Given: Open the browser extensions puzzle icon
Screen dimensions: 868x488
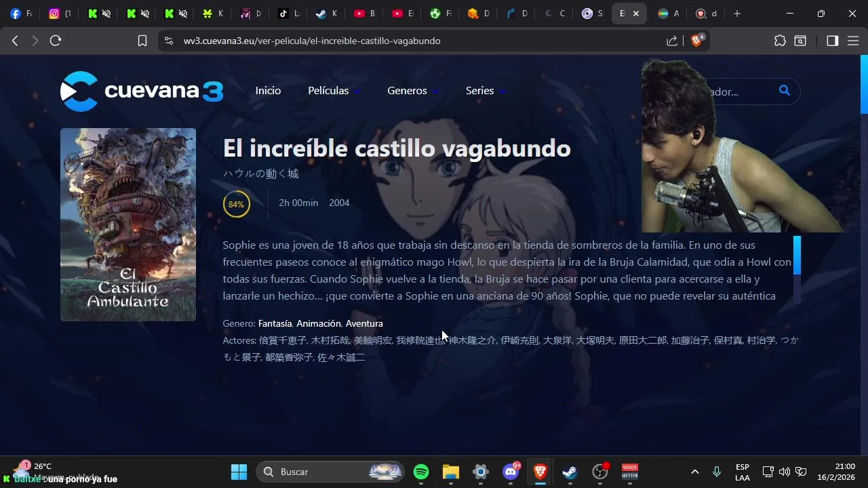Looking at the screenshot, I should pos(780,41).
